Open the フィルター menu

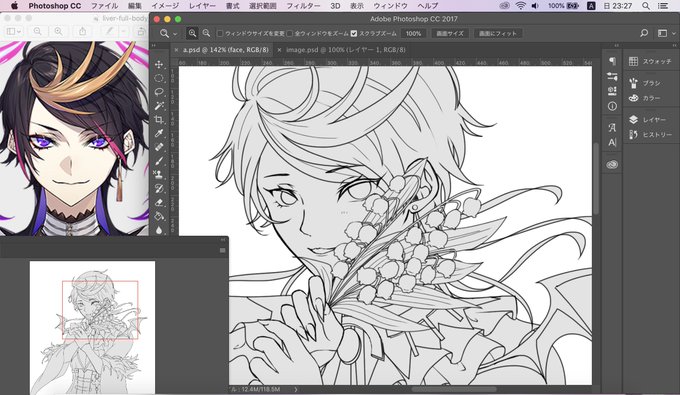[303, 6]
